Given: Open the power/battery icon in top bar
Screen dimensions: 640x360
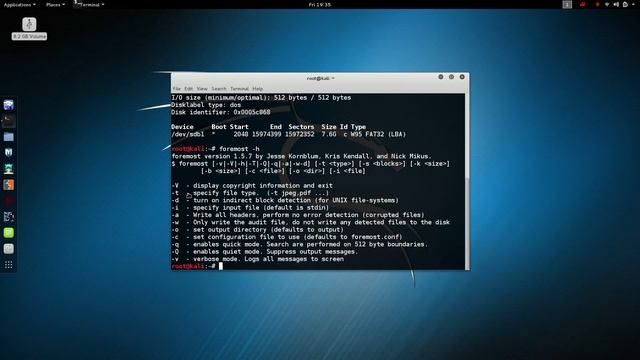Looking at the screenshot, I should 625,4.
